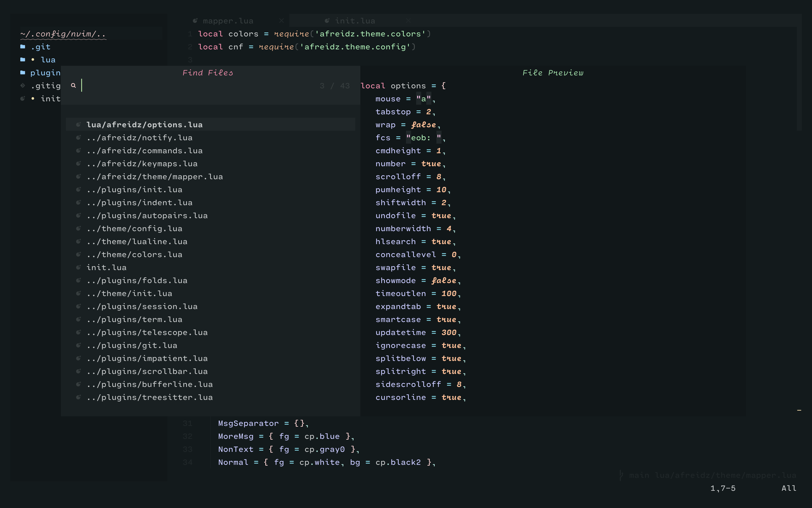Open ../plugins/impatient.lua result
This screenshot has height=508, width=812.
pyautogui.click(x=147, y=358)
